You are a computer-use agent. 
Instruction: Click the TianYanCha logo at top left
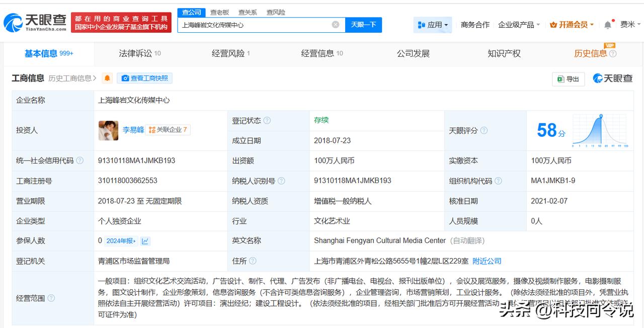[x=35, y=23]
